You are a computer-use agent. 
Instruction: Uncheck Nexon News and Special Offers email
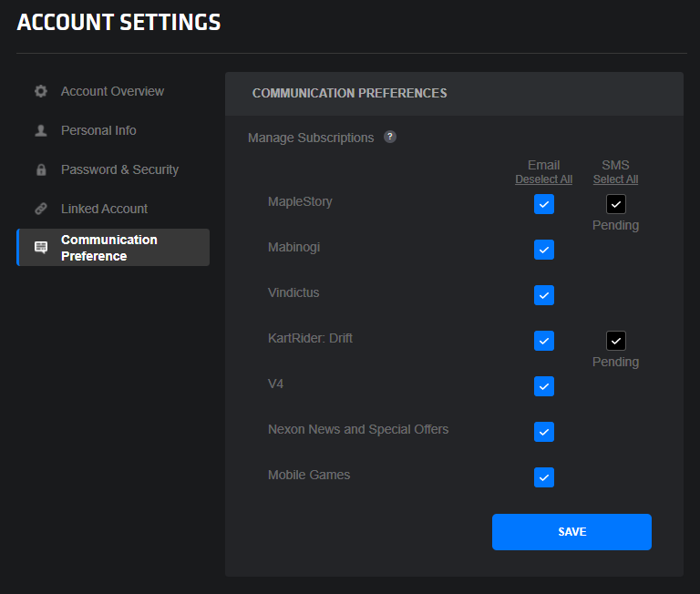544,432
